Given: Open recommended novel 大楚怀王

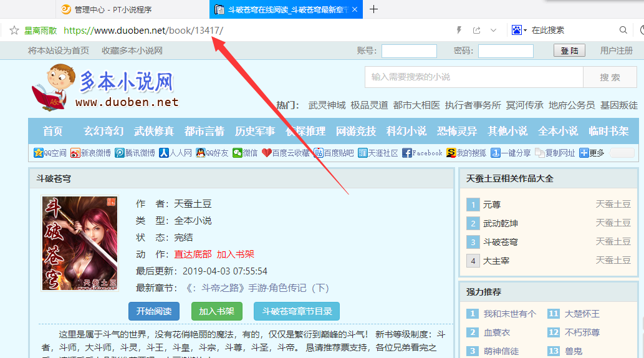Looking at the screenshot, I should coord(582,314).
